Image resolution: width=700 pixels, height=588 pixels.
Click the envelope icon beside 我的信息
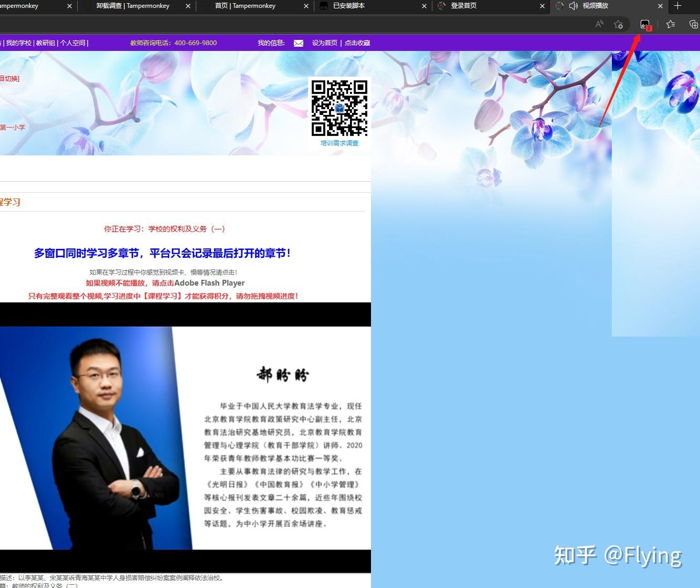click(x=299, y=43)
